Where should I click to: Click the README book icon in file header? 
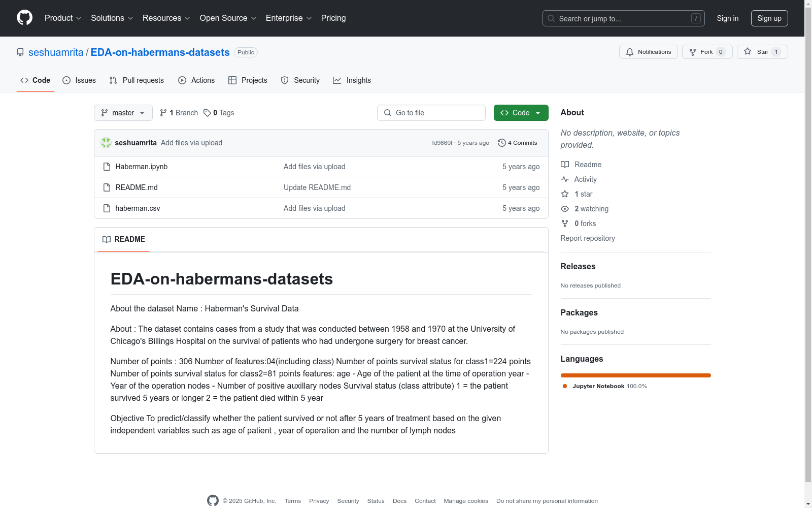(107, 239)
